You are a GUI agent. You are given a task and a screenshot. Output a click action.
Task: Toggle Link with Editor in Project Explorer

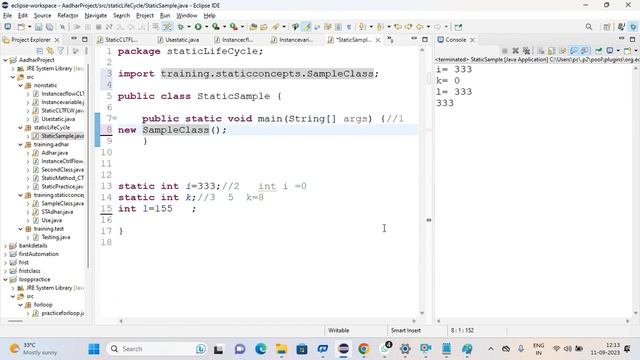point(50,51)
